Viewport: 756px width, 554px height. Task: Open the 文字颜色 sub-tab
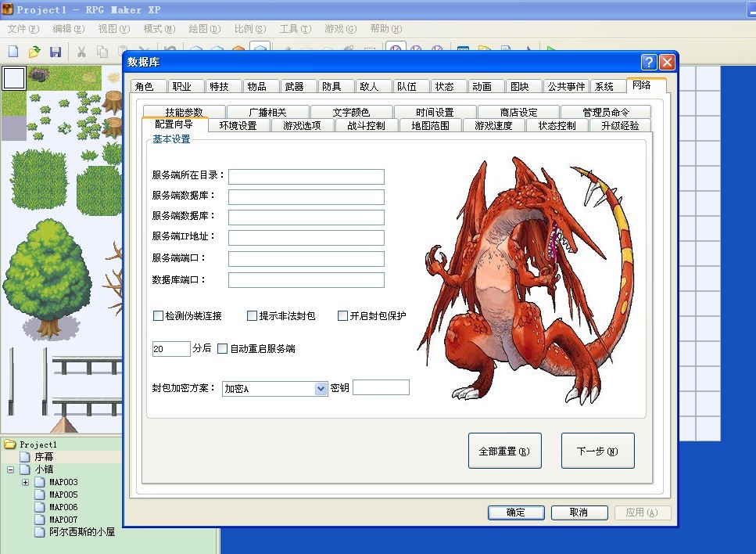[351, 112]
